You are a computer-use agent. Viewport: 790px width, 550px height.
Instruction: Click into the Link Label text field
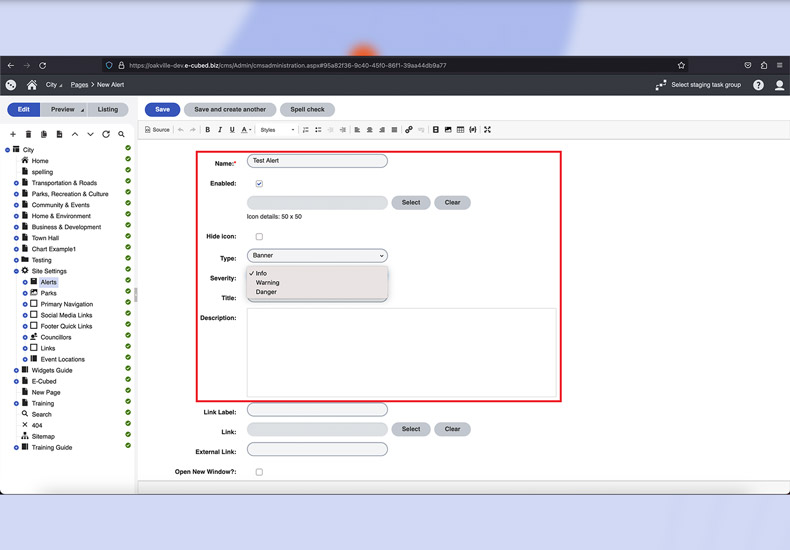316,410
